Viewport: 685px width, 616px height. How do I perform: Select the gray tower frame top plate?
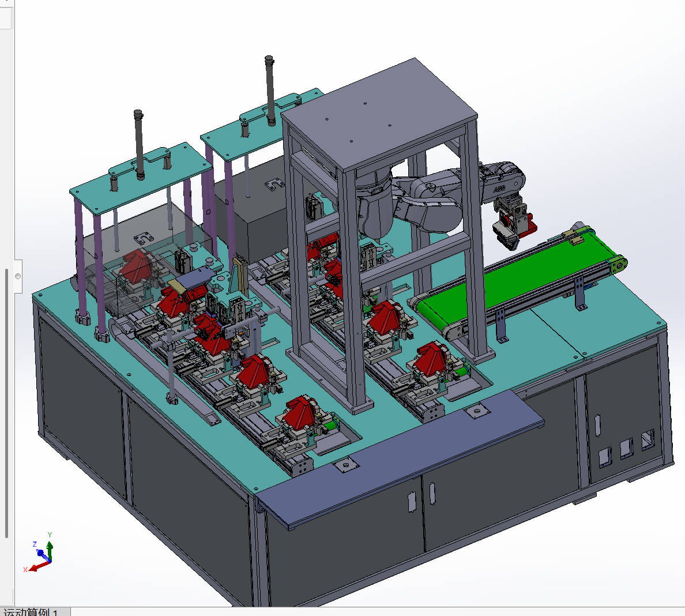tap(379, 114)
